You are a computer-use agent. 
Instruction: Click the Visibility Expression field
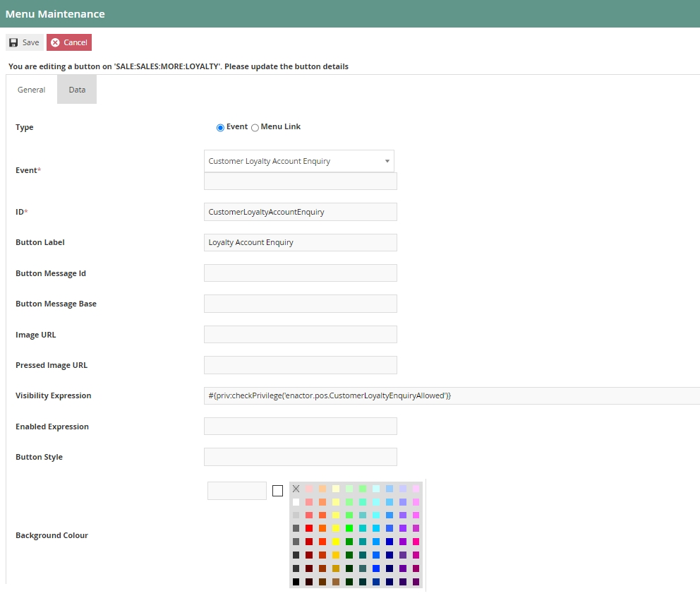tap(353, 395)
